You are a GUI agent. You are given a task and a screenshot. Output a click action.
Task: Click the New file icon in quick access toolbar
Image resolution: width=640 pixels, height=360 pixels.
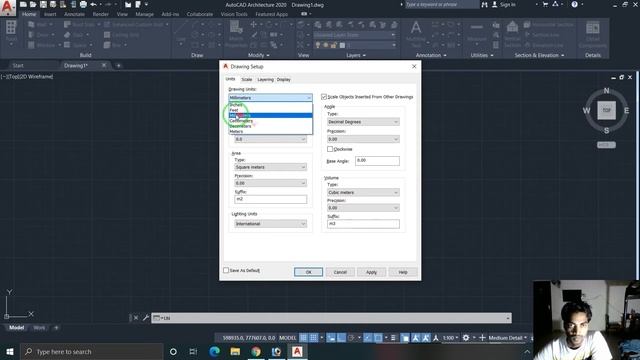click(23, 4)
